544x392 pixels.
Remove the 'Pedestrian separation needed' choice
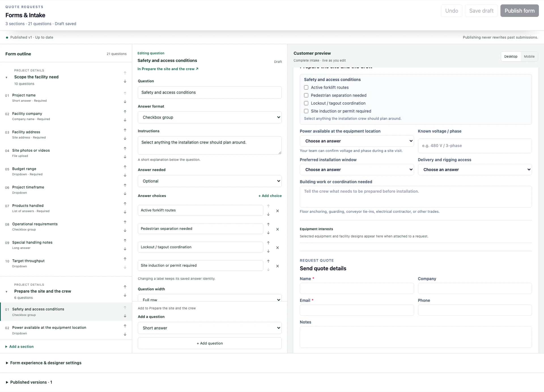point(278,229)
